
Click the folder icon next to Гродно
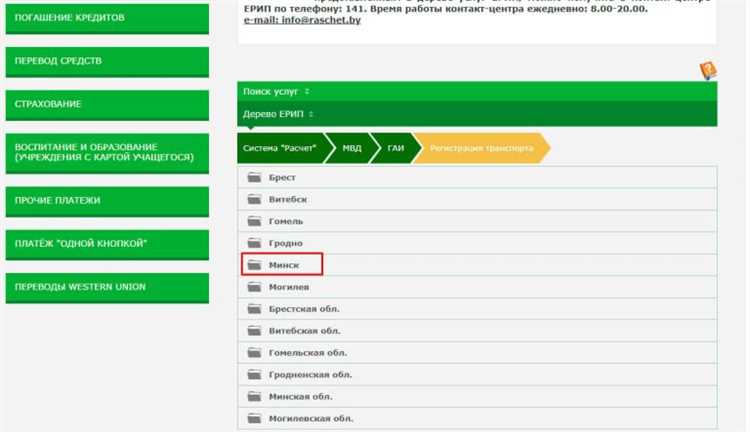(x=254, y=243)
